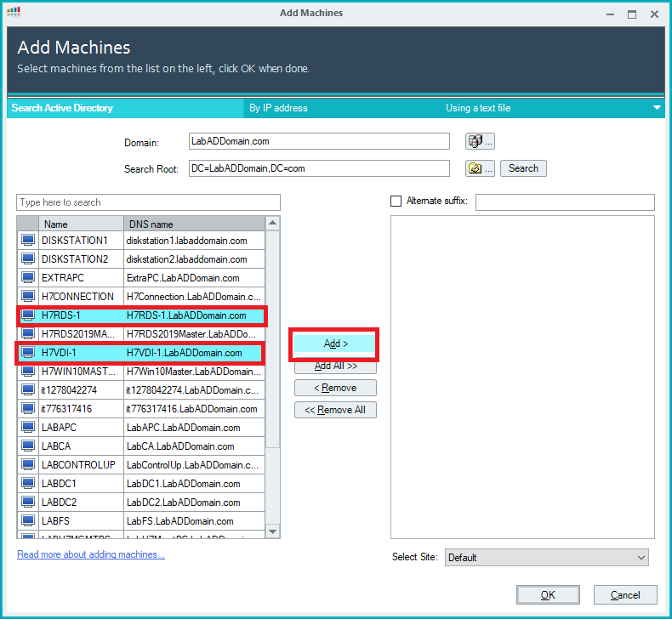Click the Search button next to Search Root
Viewport: 672px width, 619px height.
click(523, 168)
